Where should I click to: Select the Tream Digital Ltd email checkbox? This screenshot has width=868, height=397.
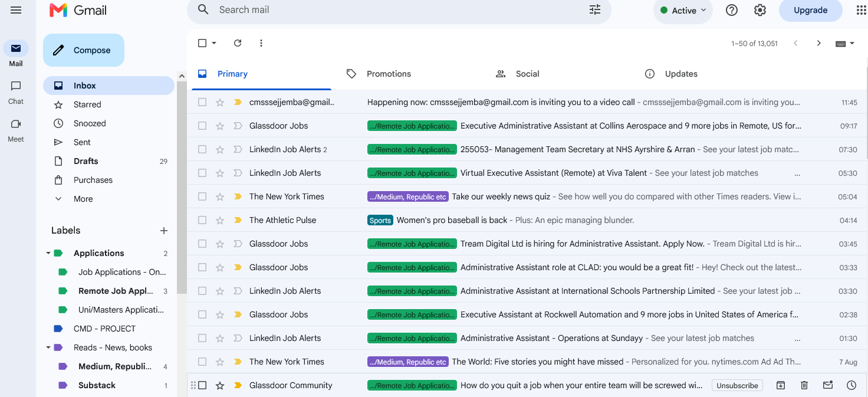(202, 244)
